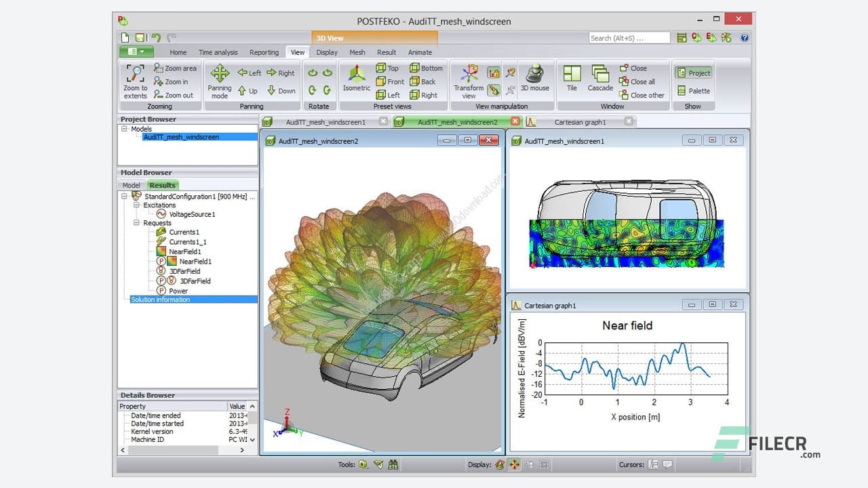
Task: Toggle the Palette panel in Show group
Action: point(692,91)
